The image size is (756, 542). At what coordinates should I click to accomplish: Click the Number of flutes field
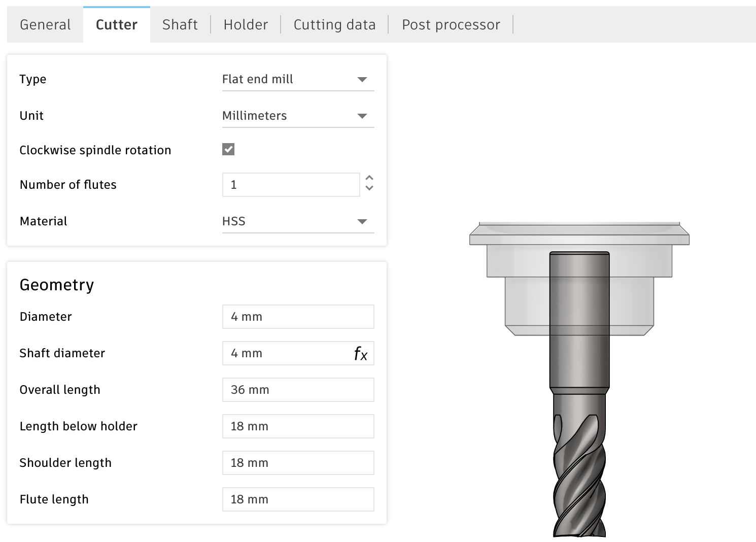(x=291, y=185)
